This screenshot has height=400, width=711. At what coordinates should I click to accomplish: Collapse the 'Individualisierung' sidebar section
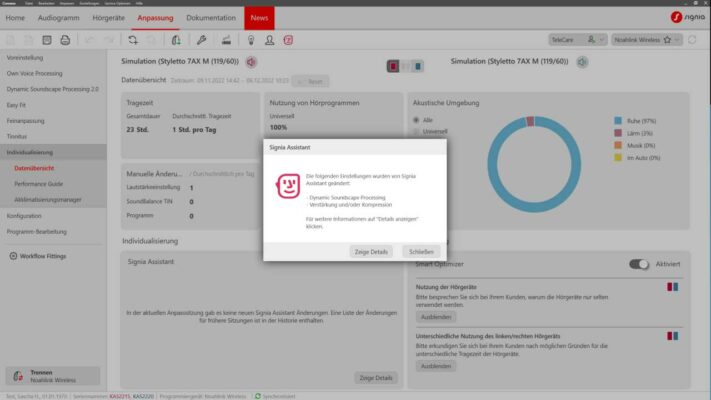(53, 152)
